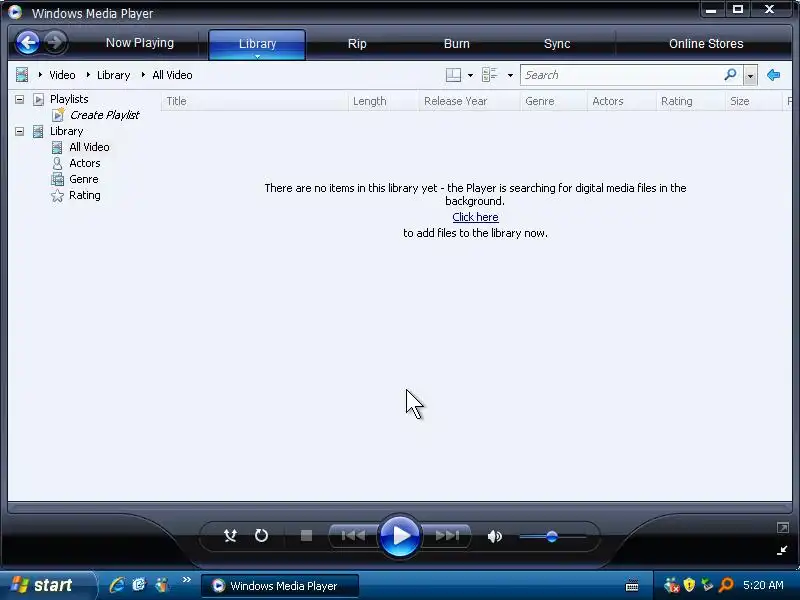Open the view options dropdown arrow
Screen dimensions: 800x600
510,76
